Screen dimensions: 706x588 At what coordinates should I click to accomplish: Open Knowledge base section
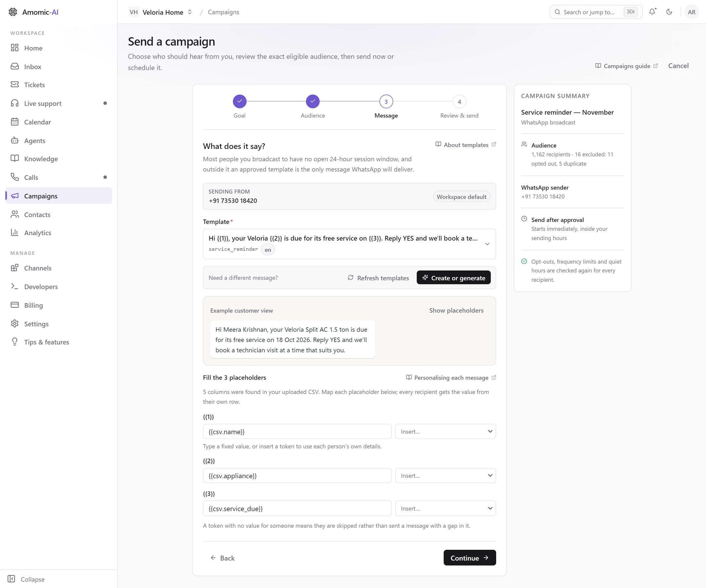pos(59,158)
